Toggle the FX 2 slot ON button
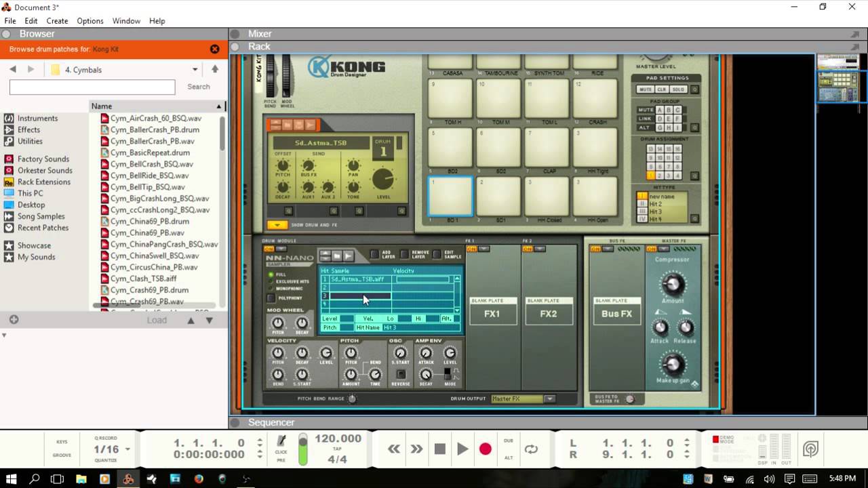Viewport: 868px width, 488px height. point(528,249)
